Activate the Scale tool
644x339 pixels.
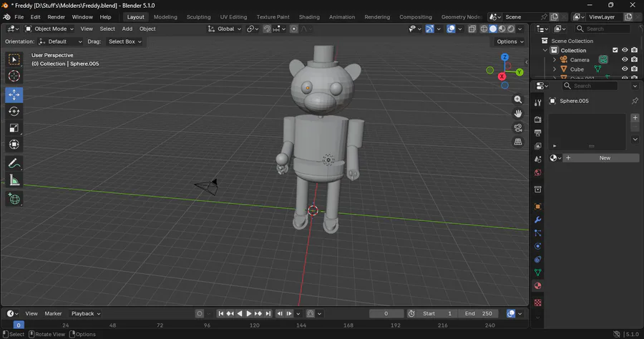[14, 128]
